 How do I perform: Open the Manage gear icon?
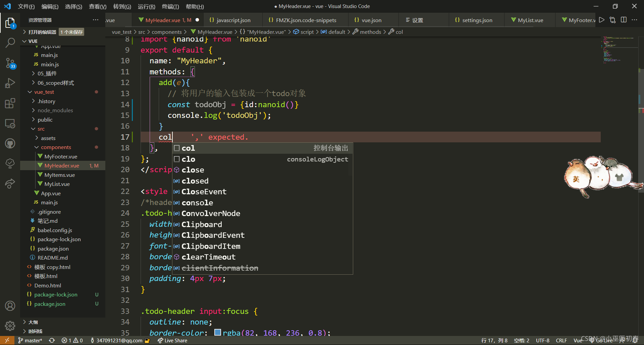click(x=10, y=326)
